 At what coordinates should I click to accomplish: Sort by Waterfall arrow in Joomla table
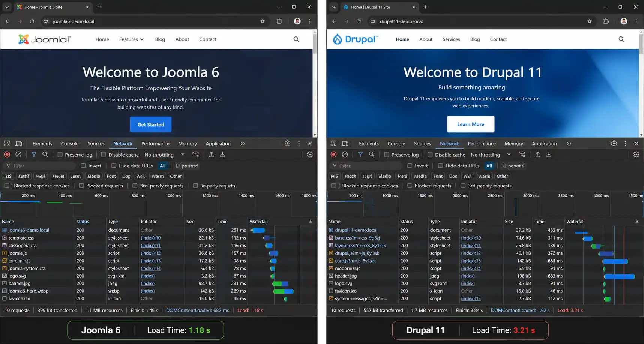click(311, 222)
